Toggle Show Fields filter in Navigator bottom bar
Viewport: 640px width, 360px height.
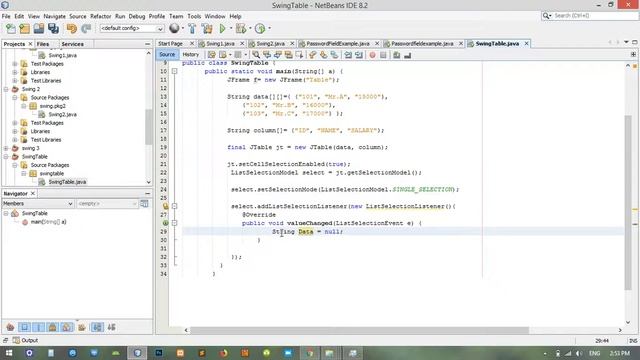(24, 327)
